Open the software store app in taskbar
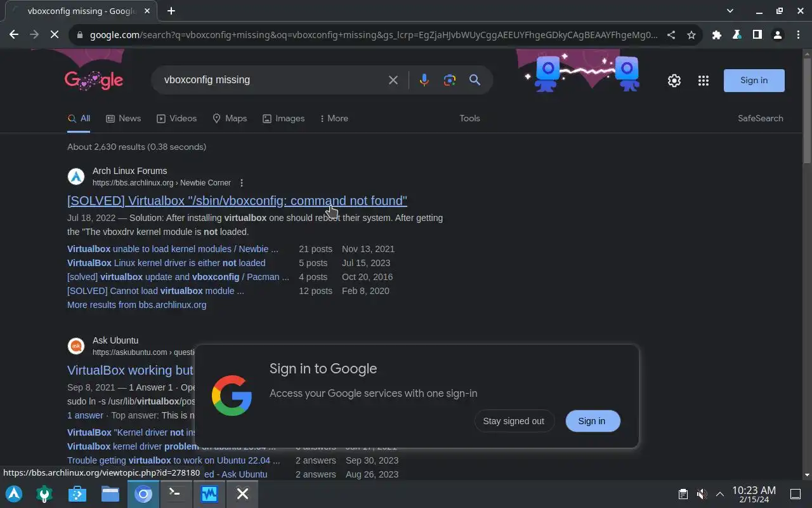Image resolution: width=812 pixels, height=508 pixels. 77,494
